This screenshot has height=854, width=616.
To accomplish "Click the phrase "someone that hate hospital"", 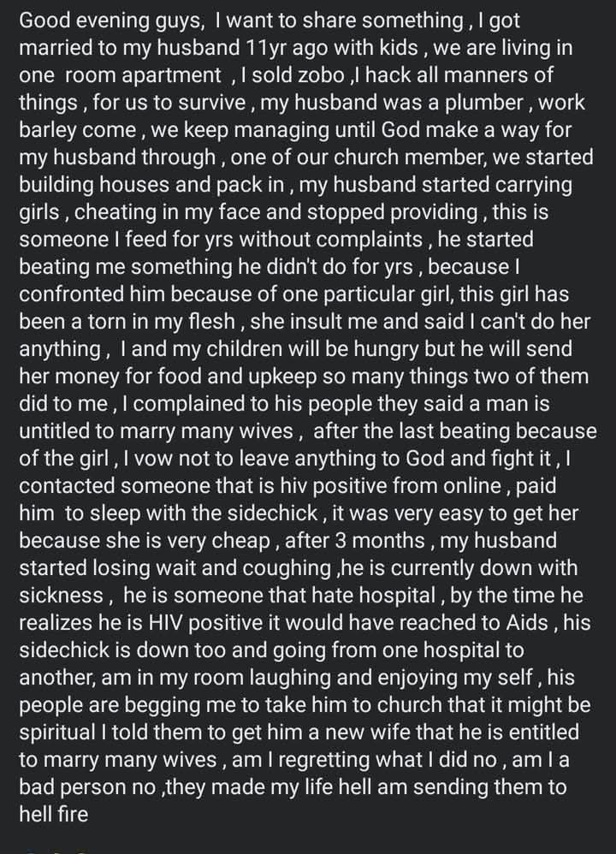I will [x=305, y=596].
